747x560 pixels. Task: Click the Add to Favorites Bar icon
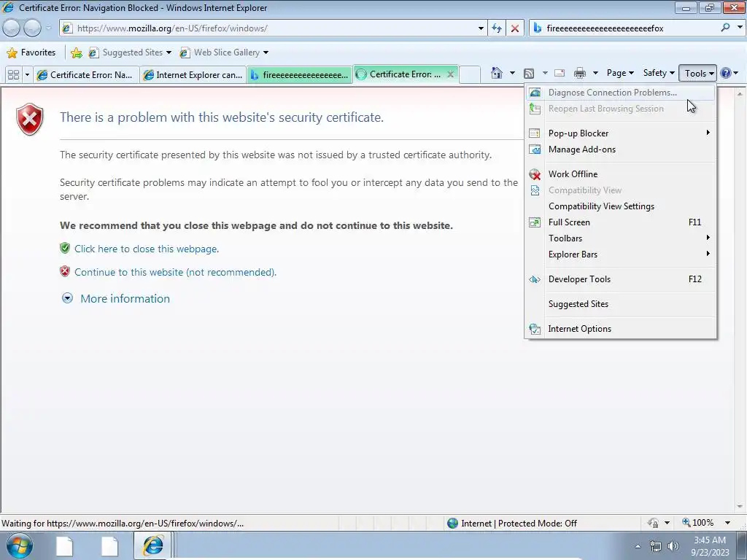(x=76, y=52)
